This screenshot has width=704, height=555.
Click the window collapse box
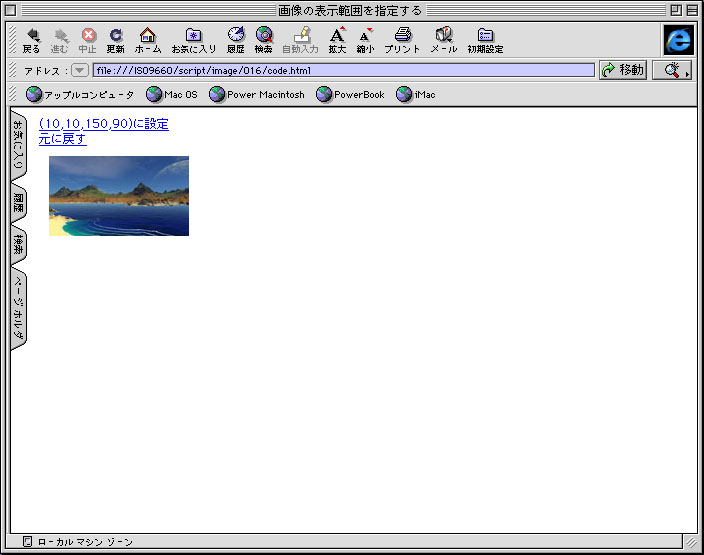click(x=692, y=10)
